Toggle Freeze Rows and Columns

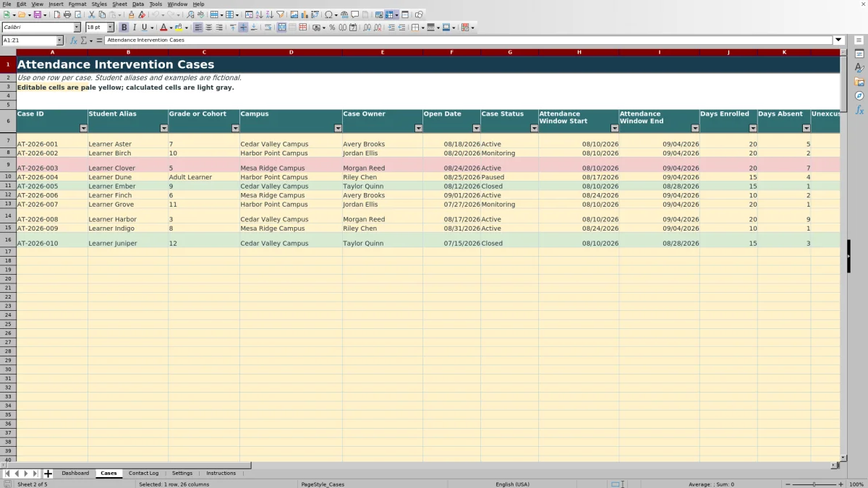point(390,14)
